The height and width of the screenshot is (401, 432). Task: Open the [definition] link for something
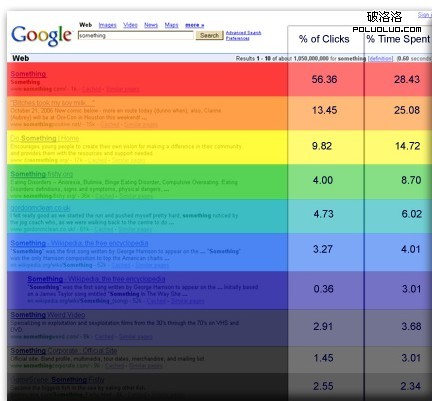[x=381, y=58]
